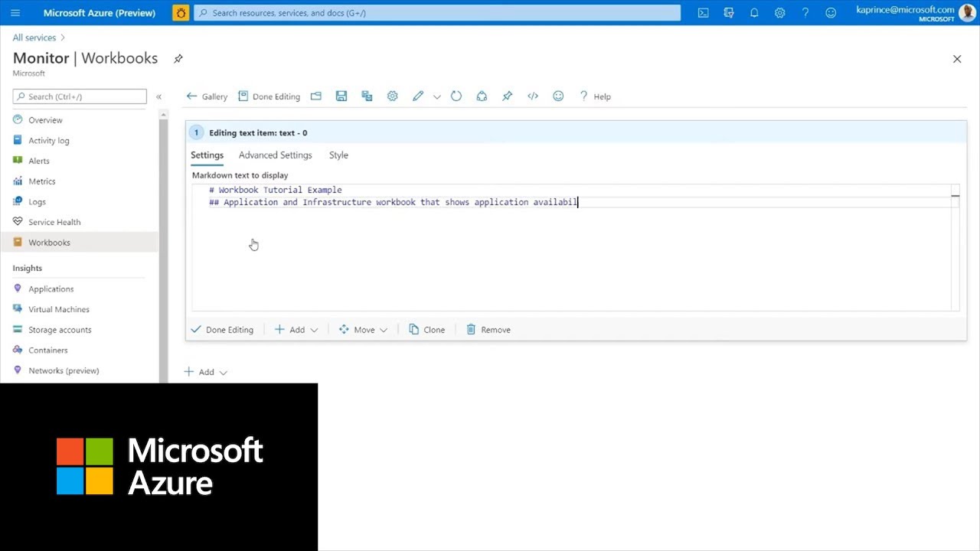Click the left menu search box
Screen dimensions: 980x551
coord(80,96)
